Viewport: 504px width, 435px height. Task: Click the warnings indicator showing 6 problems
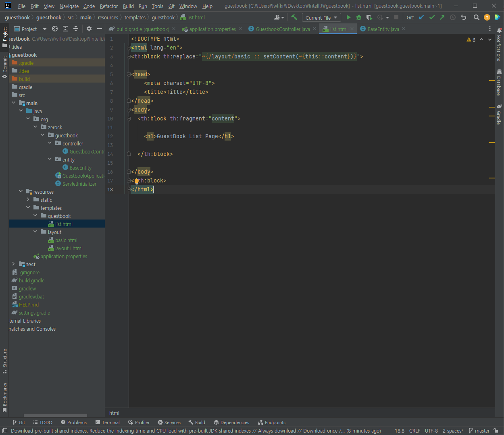click(x=471, y=40)
